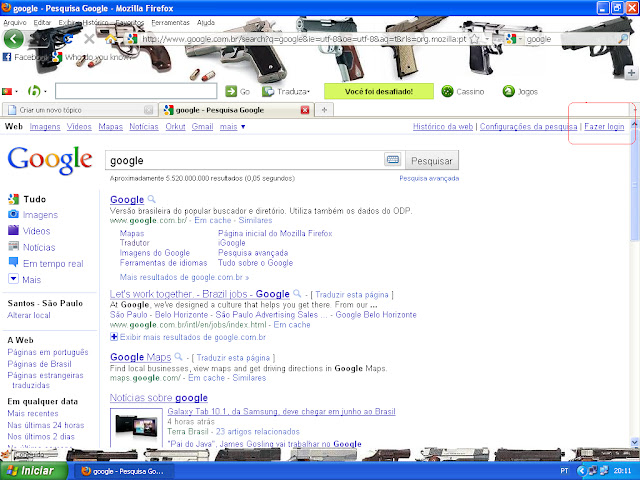The height and width of the screenshot is (480, 640).
Task: Click 'Nas últimas 24 horas' filter
Action: (46, 425)
